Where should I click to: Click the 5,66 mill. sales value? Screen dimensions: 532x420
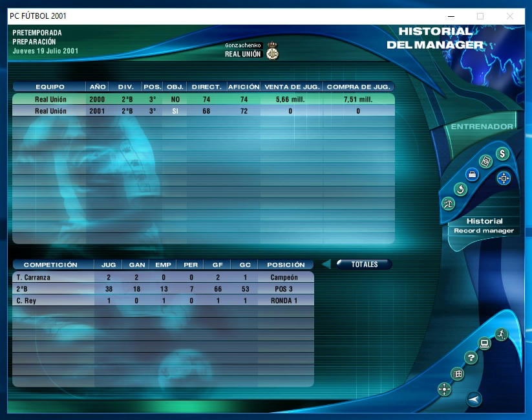tap(290, 99)
